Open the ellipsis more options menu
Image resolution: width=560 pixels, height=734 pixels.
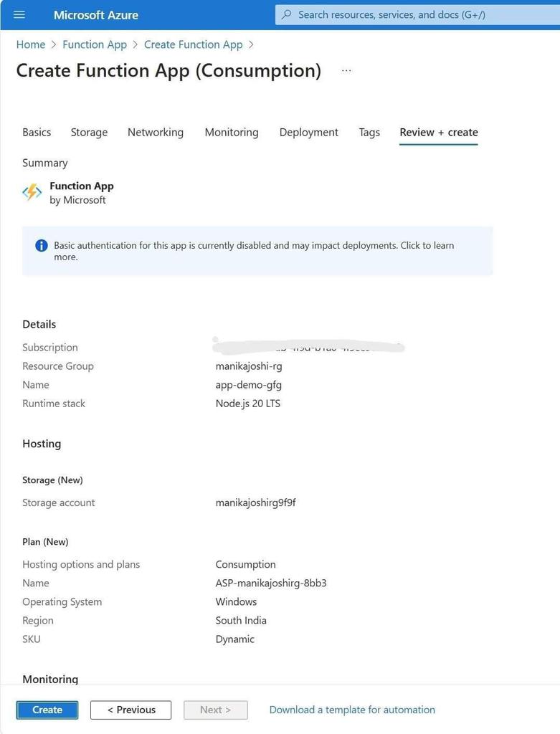tap(346, 71)
